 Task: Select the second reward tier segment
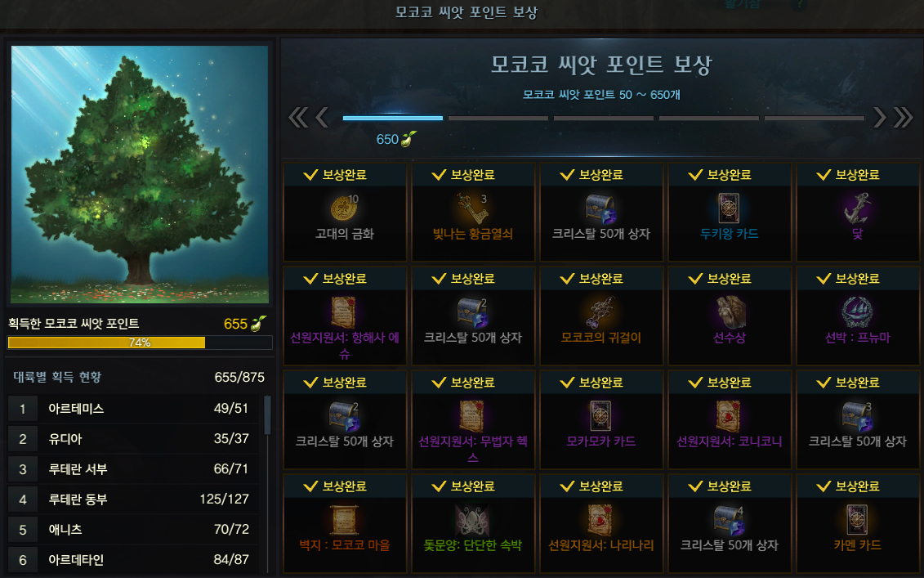tap(498, 118)
